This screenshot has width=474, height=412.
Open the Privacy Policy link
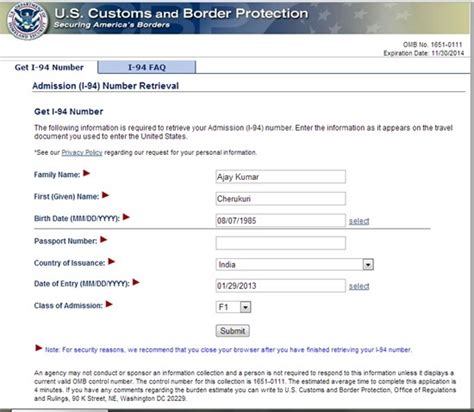pos(82,153)
